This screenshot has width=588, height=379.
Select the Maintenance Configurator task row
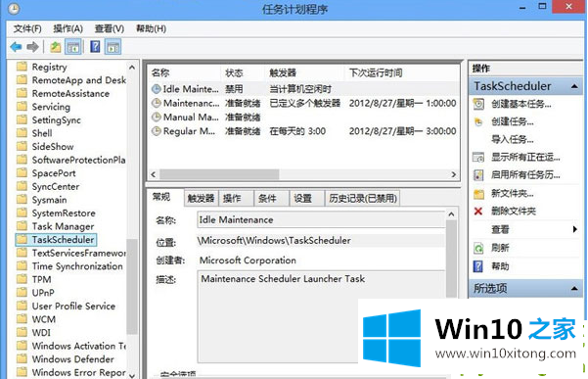pyautogui.click(x=303, y=103)
